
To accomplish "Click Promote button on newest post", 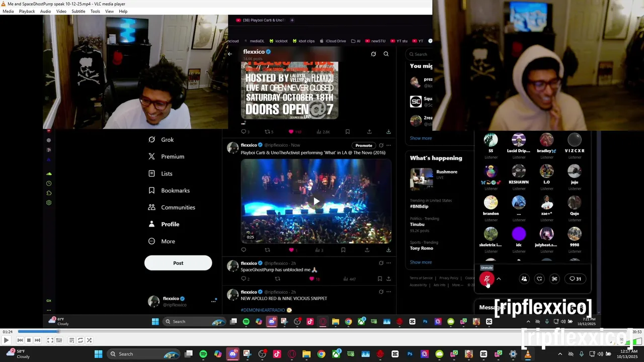I will click(364, 145).
